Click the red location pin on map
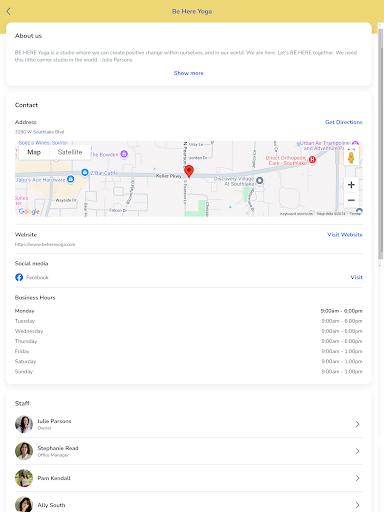The height and width of the screenshot is (512, 384). [189, 171]
